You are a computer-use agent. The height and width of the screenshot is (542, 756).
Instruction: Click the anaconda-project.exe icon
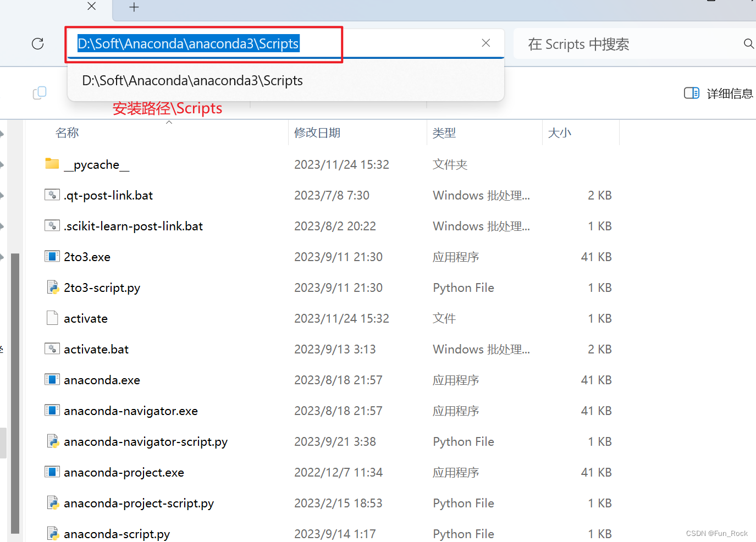coord(52,472)
